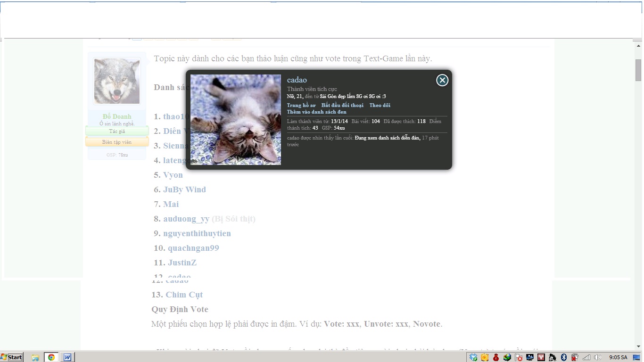
Task: Open Trang hồ sơ profile page link
Action: point(301,105)
